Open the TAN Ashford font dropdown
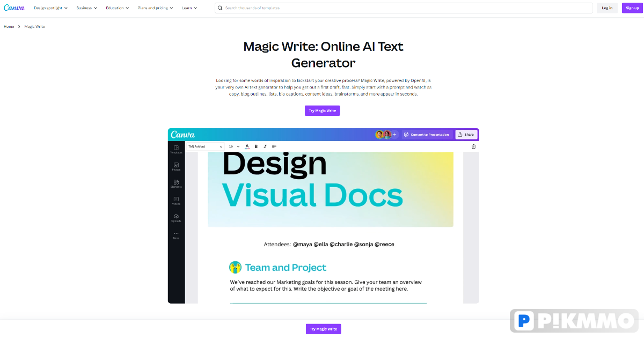 click(x=205, y=146)
